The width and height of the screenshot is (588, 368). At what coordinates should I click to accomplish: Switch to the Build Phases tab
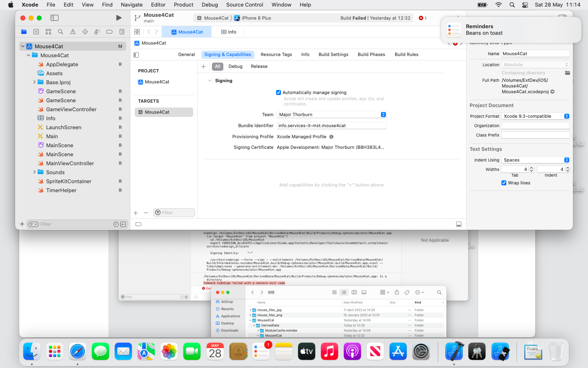click(372, 54)
